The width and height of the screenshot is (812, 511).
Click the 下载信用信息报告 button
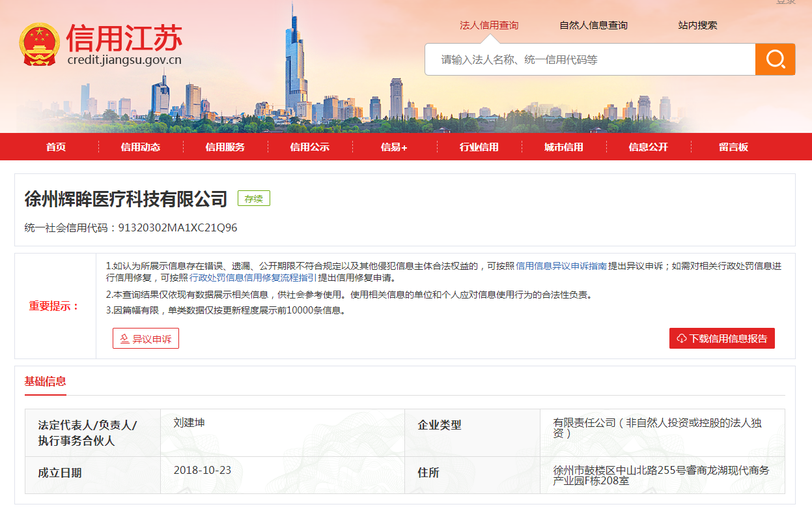tap(721, 339)
